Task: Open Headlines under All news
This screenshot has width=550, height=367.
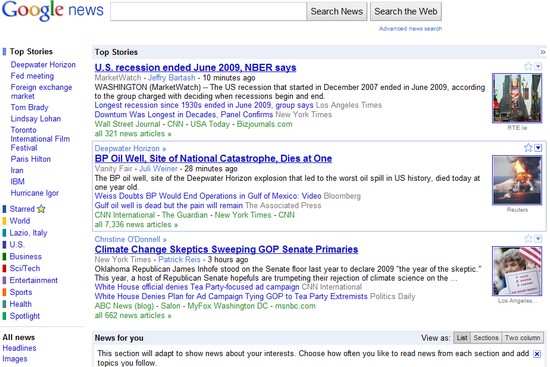Action: 19,348
